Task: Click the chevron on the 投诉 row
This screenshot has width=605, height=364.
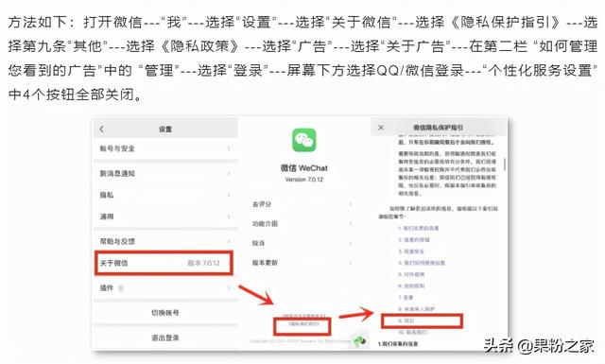Action: [x=351, y=243]
